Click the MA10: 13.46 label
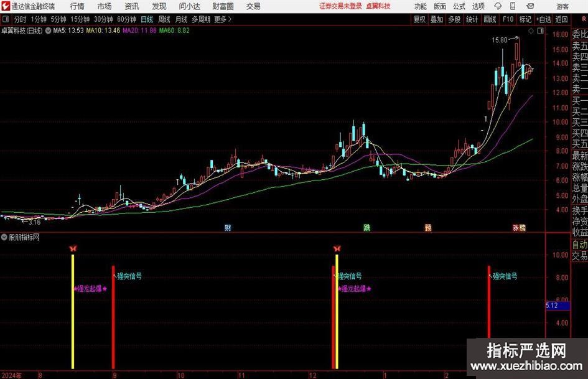 103,30
